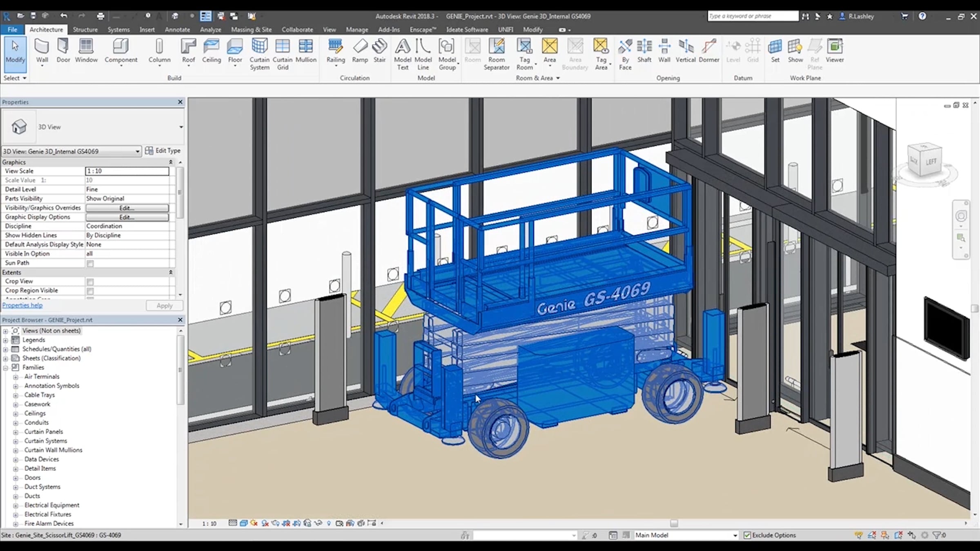Uncheck Exclude Options in status bar
980x551 pixels.
747,535
